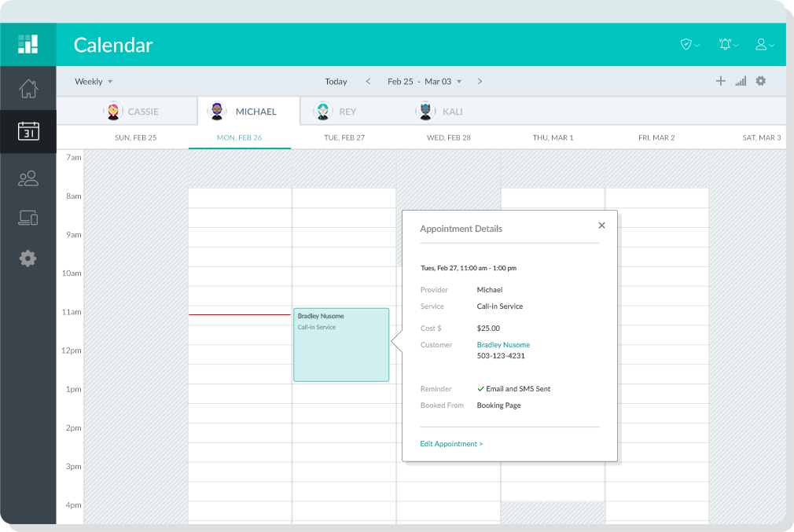Select the WED, FEB 28 column header
This screenshot has height=532, width=794.
point(449,138)
